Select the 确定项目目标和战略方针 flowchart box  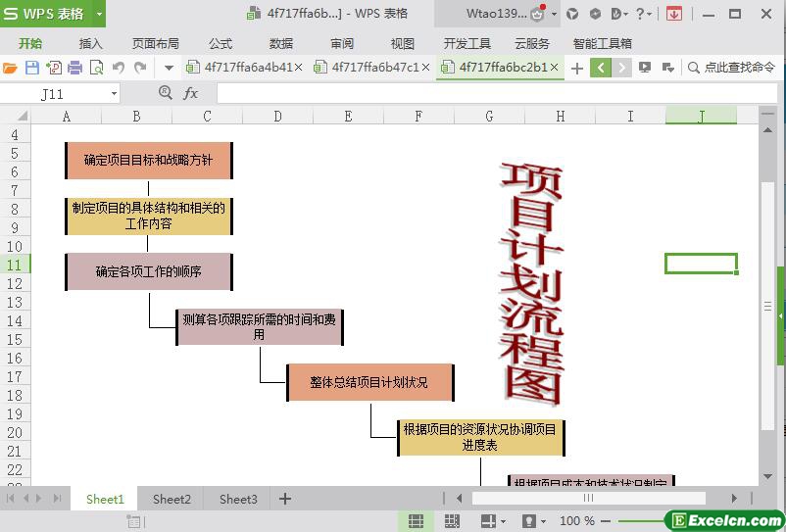tap(148, 161)
